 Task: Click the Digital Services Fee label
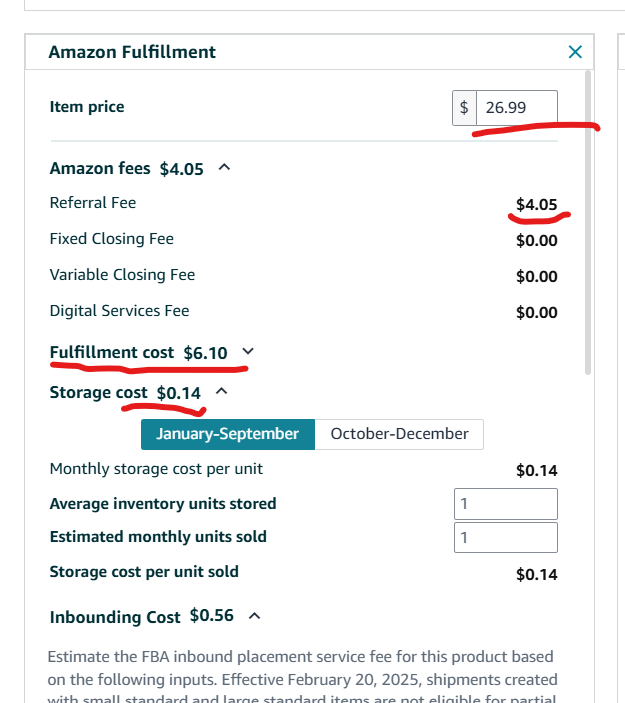pos(119,311)
